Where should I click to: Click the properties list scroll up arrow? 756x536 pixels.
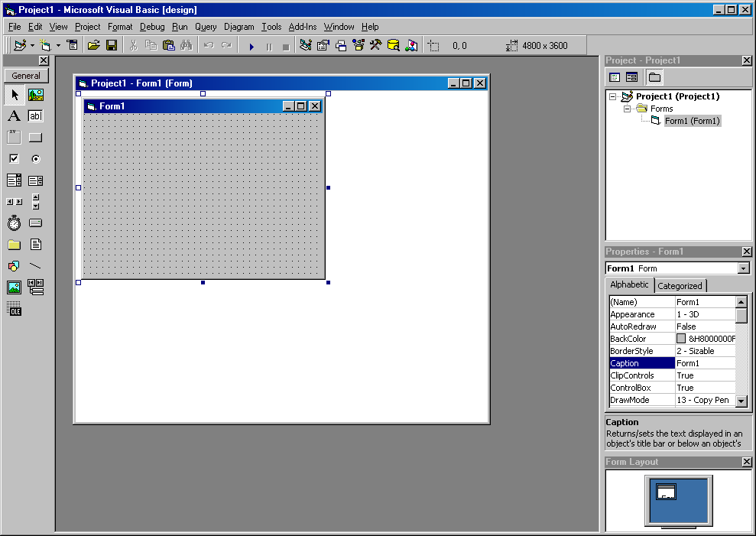(x=741, y=302)
